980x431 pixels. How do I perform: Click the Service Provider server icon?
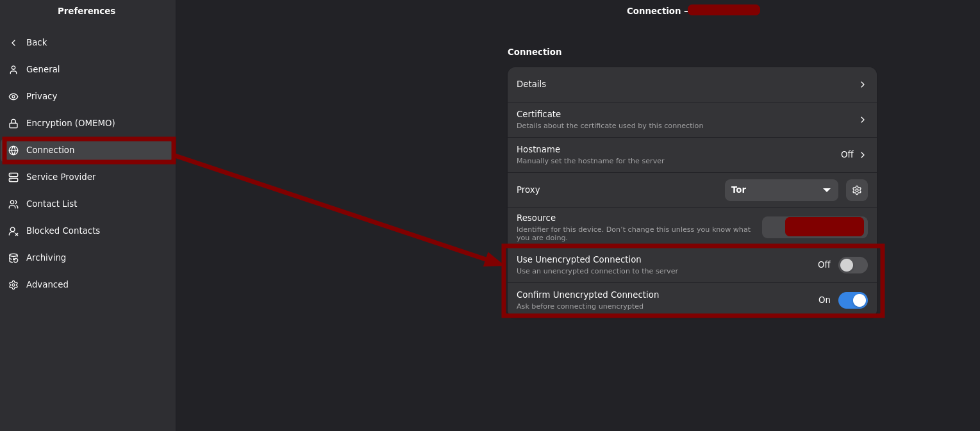[13, 177]
